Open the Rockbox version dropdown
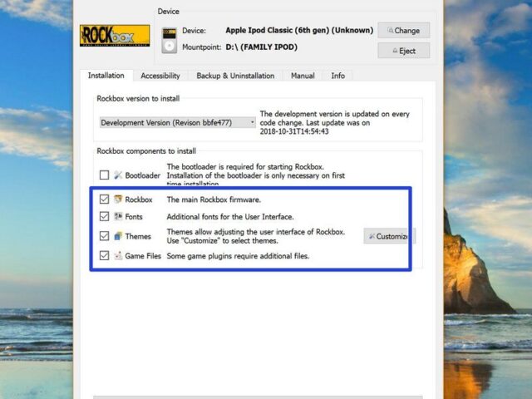 tap(177, 122)
